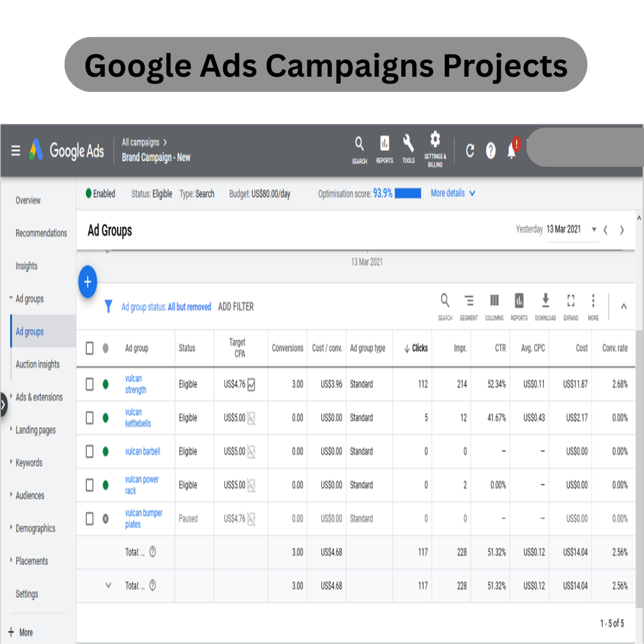Open the vulcan strength ad group link
644x644 pixels.
click(136, 384)
